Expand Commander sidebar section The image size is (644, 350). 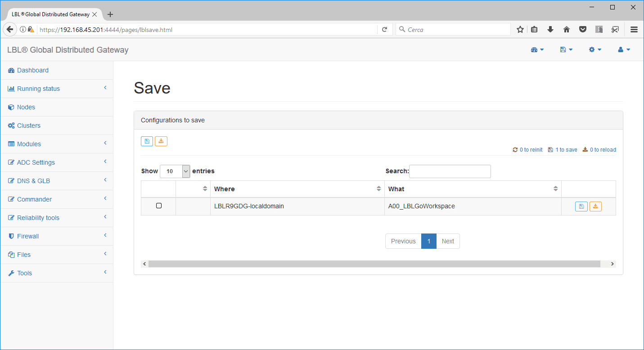coord(57,199)
